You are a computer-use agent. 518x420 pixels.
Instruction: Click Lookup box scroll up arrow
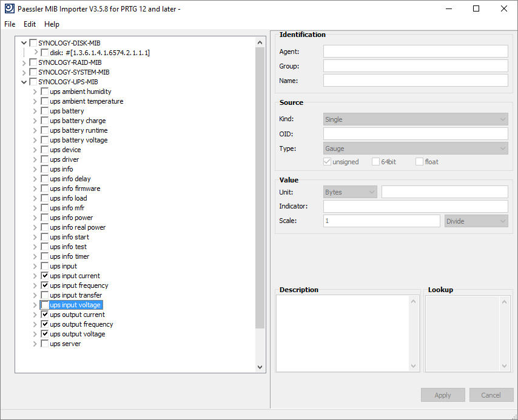click(504, 302)
